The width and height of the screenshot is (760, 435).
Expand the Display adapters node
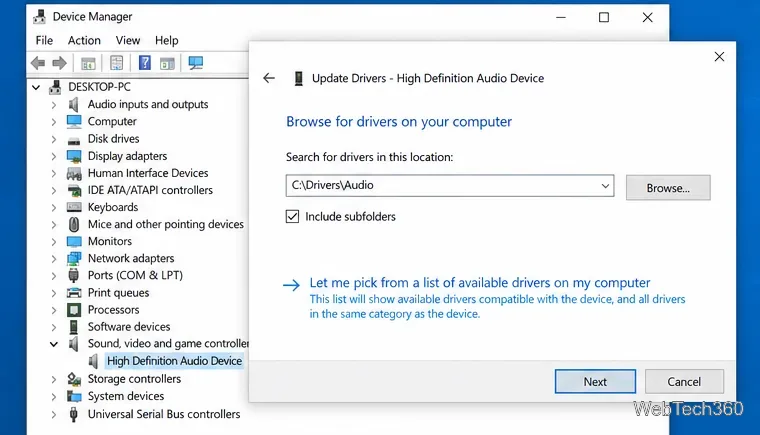click(x=54, y=157)
